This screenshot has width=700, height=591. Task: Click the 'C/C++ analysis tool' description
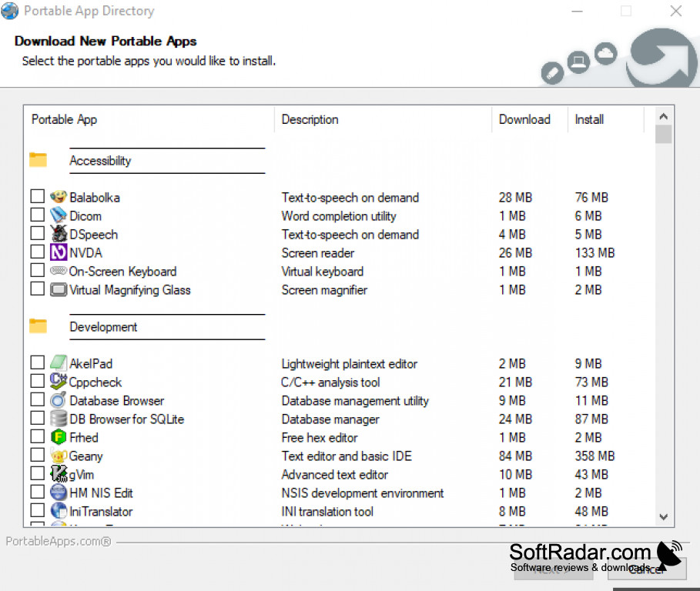[x=330, y=382]
